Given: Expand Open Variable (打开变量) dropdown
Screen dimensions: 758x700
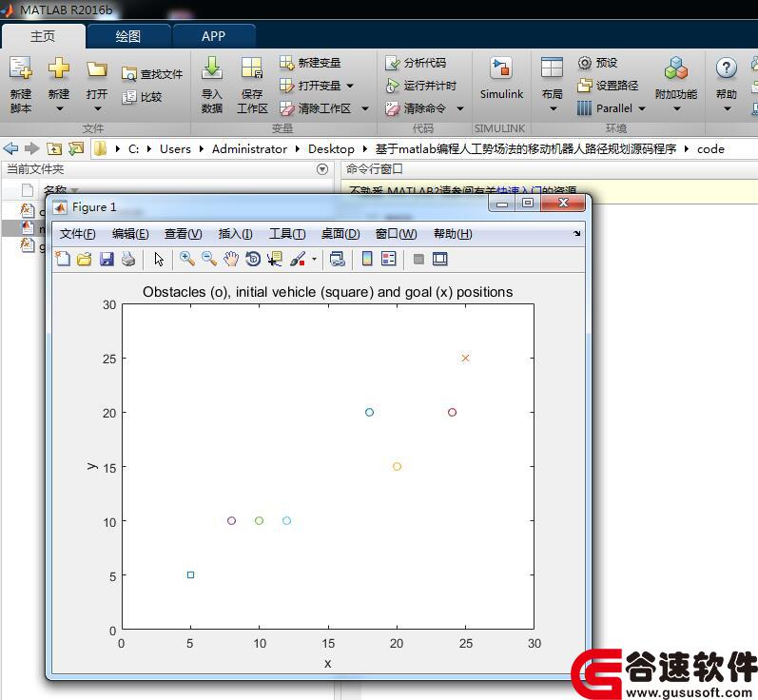Looking at the screenshot, I should (351, 86).
